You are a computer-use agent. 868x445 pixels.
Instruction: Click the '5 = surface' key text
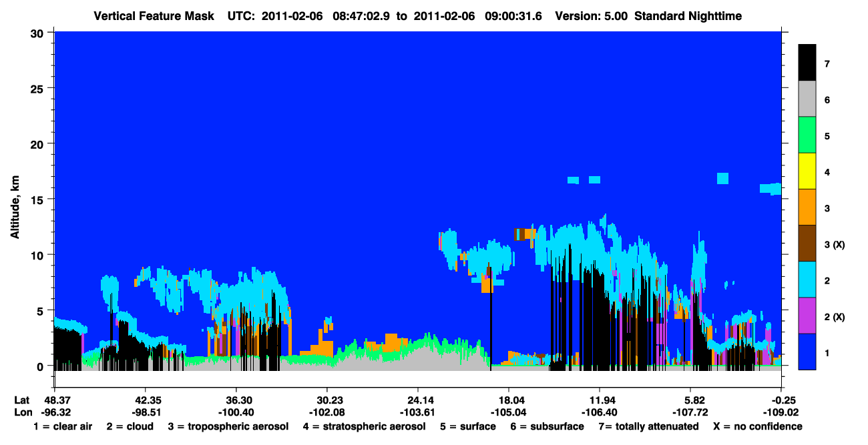click(x=467, y=426)
